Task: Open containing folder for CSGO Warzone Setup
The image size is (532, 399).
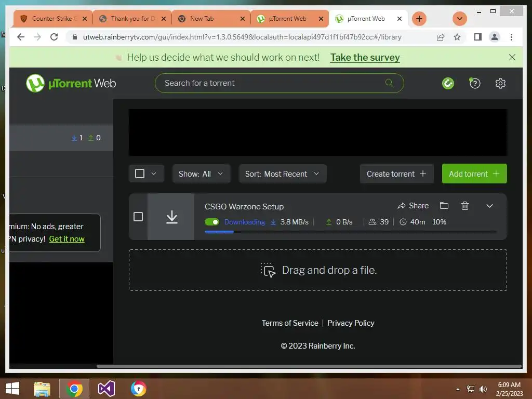Action: pyautogui.click(x=444, y=206)
